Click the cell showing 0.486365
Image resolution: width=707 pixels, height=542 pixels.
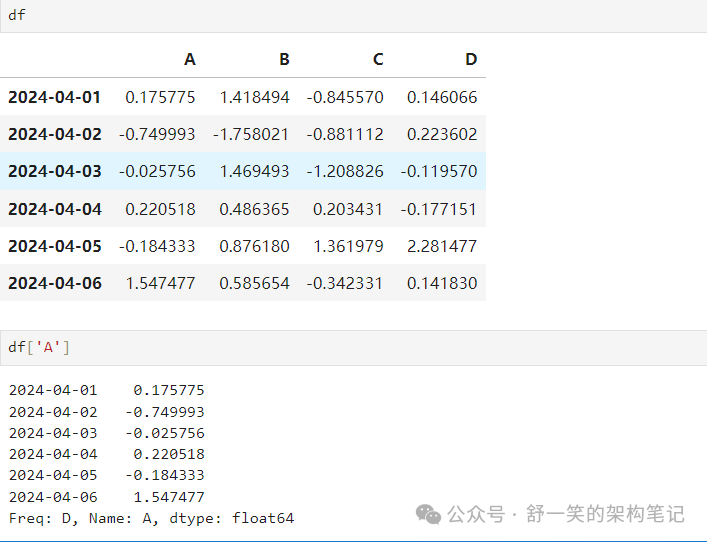(254, 209)
